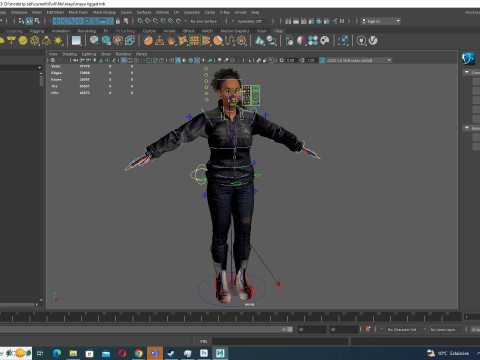Toggle the highlighted textured display viewport icon
Viewport: 480px width, 360px height.
[x=197, y=60]
